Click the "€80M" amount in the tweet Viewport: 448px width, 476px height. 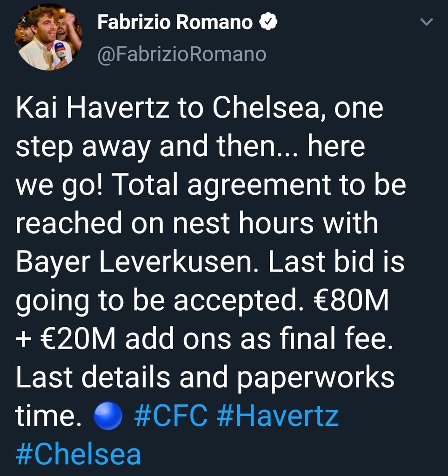(x=349, y=301)
